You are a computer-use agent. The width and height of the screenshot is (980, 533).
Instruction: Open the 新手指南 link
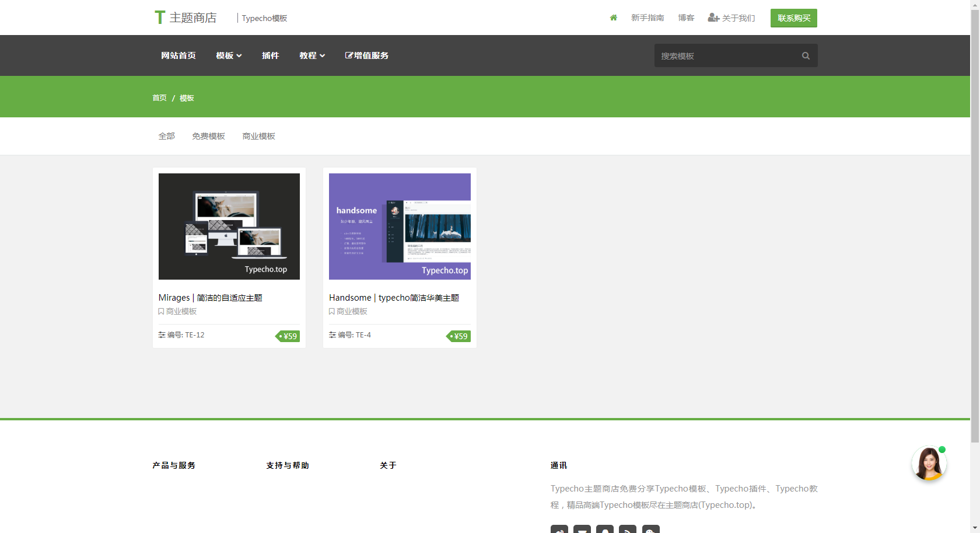(647, 18)
